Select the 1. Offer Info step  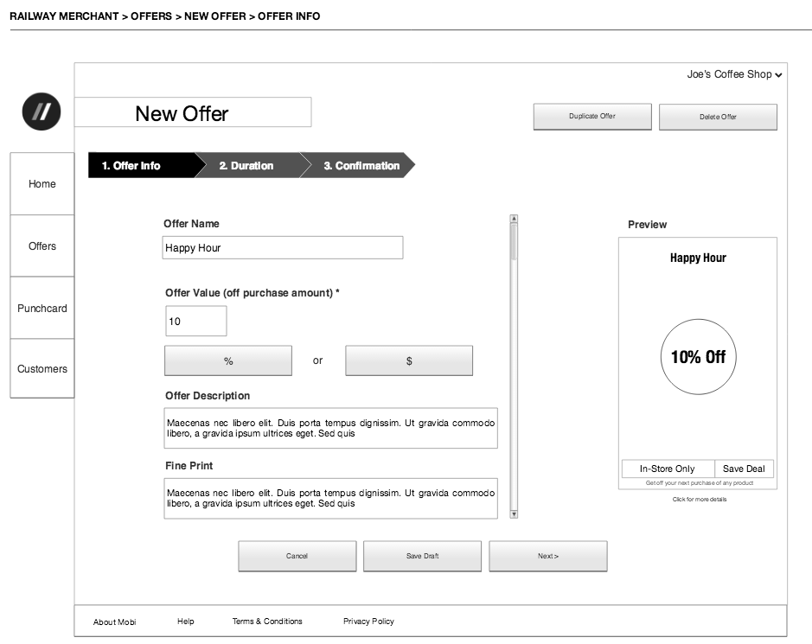[x=131, y=165]
